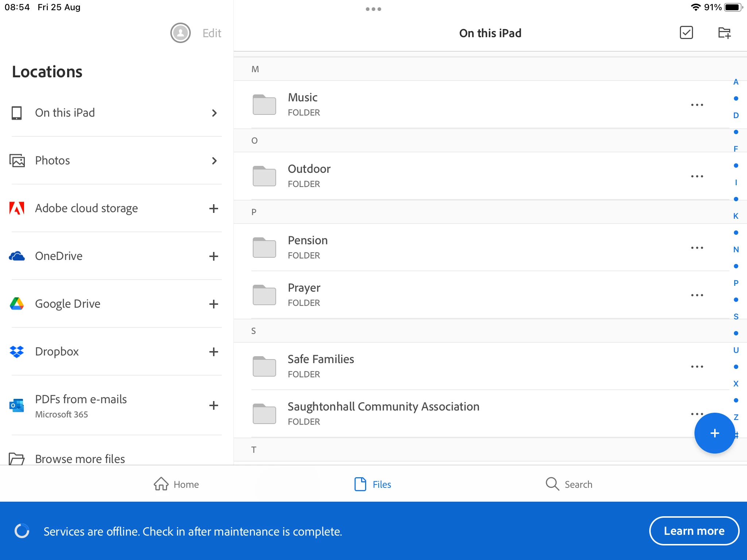The width and height of the screenshot is (747, 560).
Task: Expand On this iPad chevron
Action: click(214, 113)
